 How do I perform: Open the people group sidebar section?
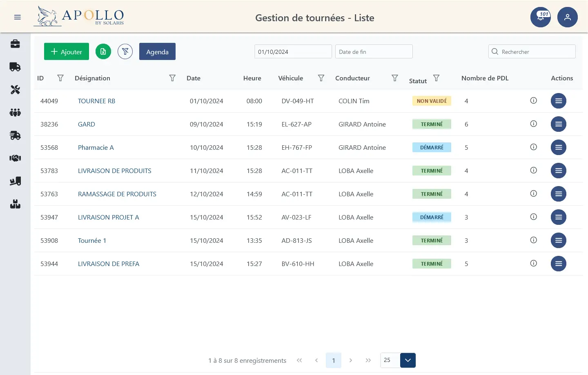point(15,113)
